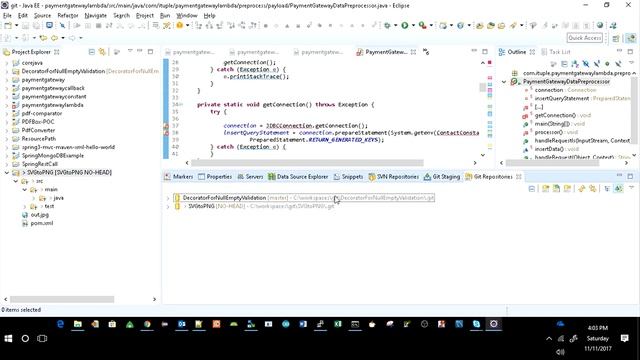Click Create new Git repository icon
The width and height of the screenshot is (640, 360).
click(567, 189)
